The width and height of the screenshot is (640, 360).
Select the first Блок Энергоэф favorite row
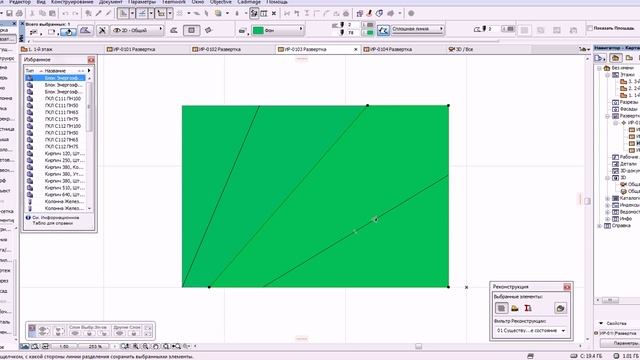56,78
